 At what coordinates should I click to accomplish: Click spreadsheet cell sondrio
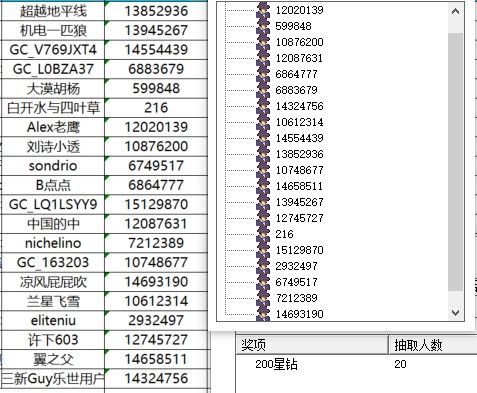53,166
